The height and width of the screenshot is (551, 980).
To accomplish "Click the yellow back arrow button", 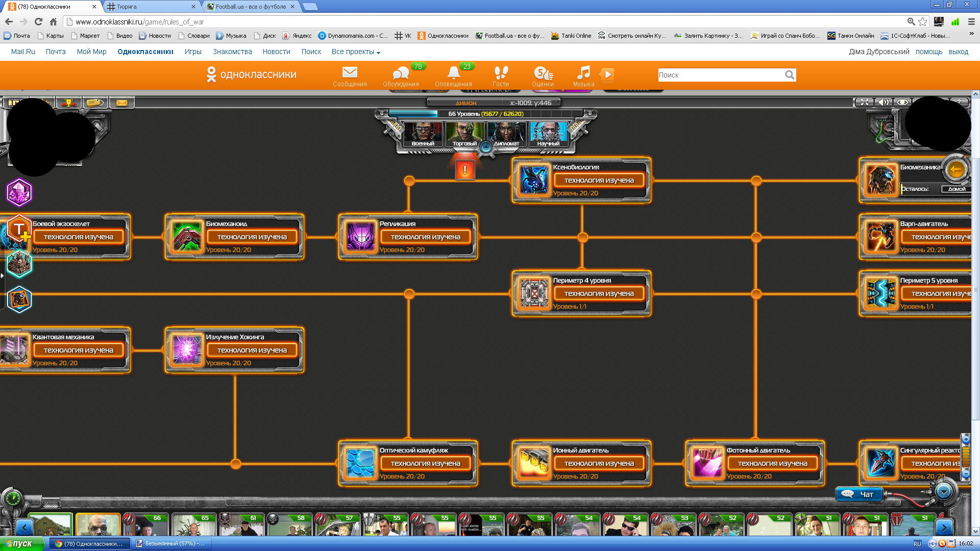I will point(956,169).
